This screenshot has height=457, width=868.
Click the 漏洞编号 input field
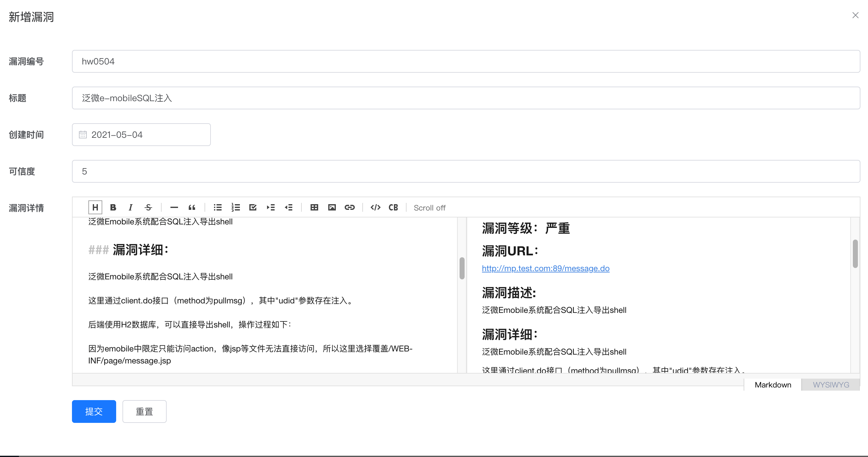(466, 61)
